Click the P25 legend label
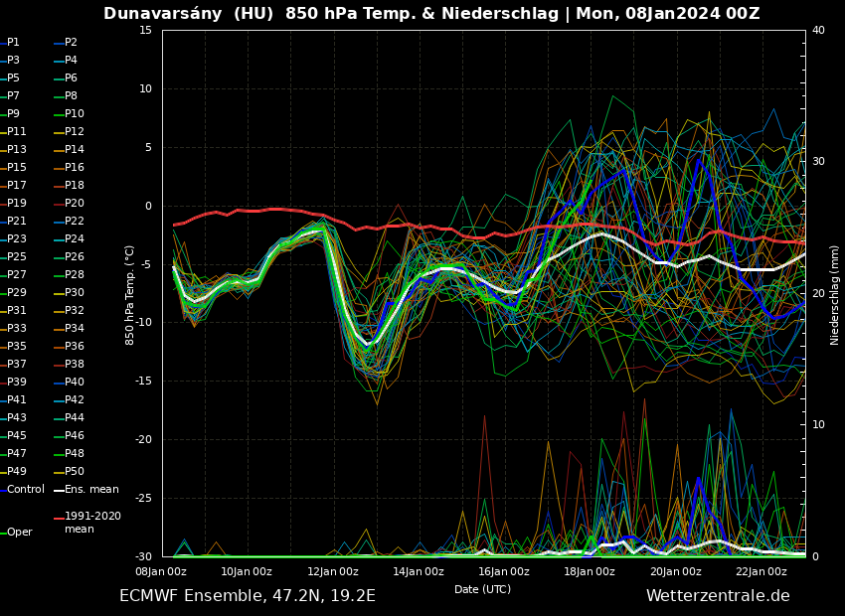The image size is (845, 616). point(17,257)
